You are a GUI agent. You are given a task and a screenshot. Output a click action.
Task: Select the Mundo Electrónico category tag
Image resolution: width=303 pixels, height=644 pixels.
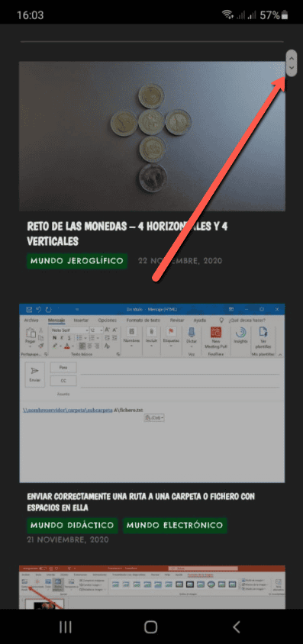coord(175,525)
